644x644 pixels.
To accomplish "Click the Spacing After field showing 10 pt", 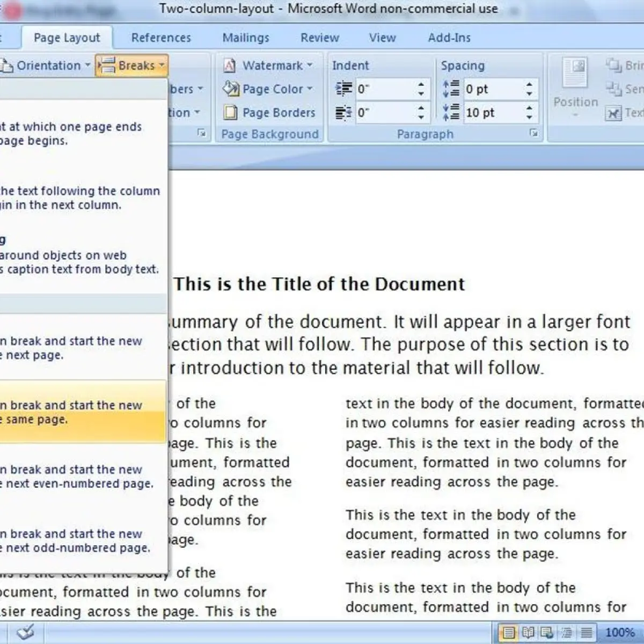I will tap(492, 113).
